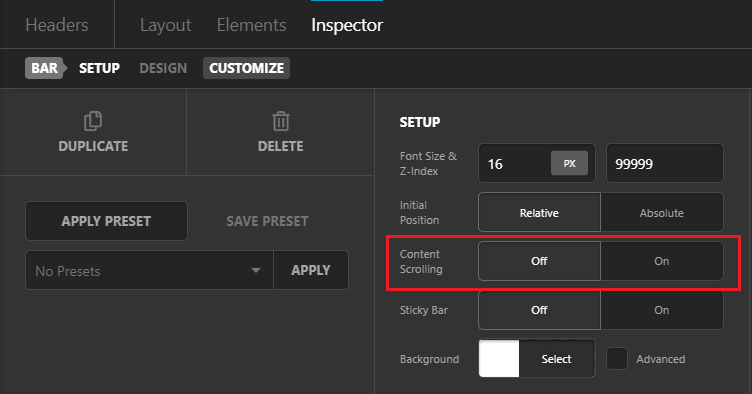This screenshot has height=394, width=752.
Task: Click the Initial Position label
Action: (420, 212)
